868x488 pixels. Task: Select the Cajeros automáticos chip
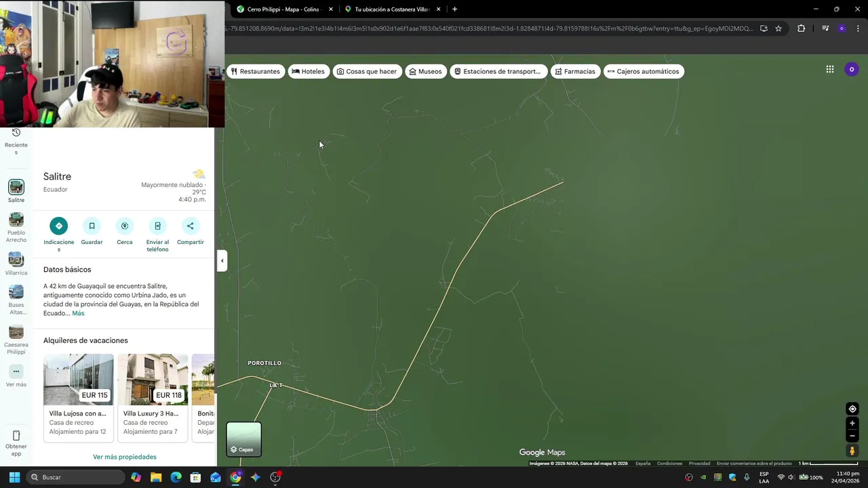(644, 71)
